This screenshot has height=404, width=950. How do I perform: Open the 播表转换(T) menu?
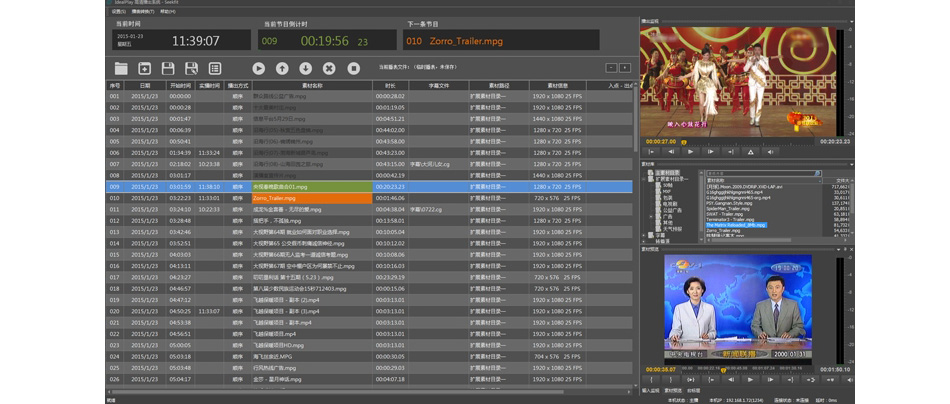coord(141,12)
